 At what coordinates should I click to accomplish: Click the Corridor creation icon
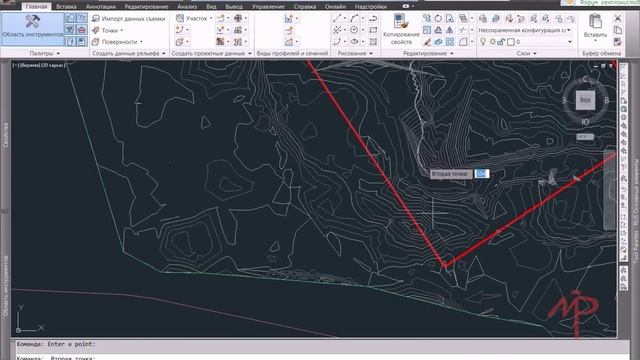coord(220,42)
